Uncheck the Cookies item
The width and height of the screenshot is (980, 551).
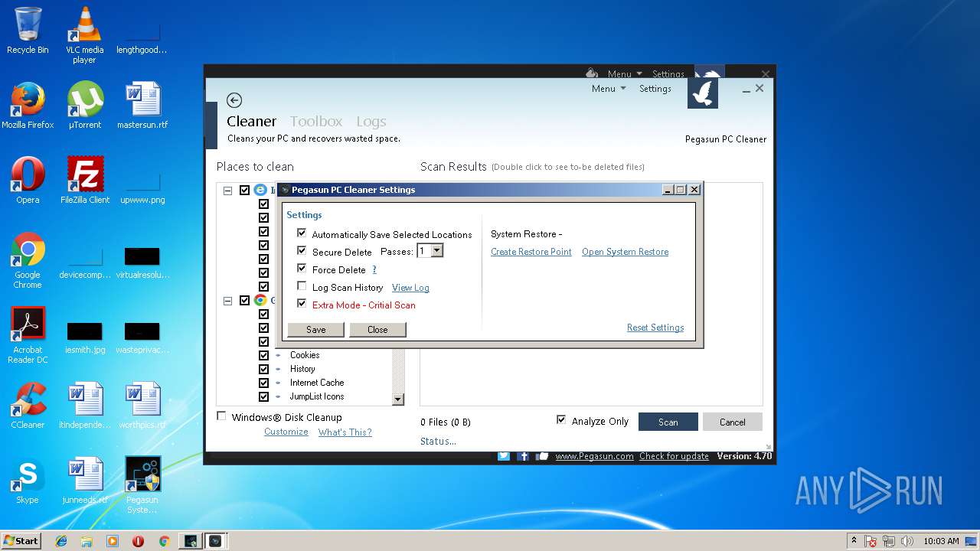coord(263,355)
